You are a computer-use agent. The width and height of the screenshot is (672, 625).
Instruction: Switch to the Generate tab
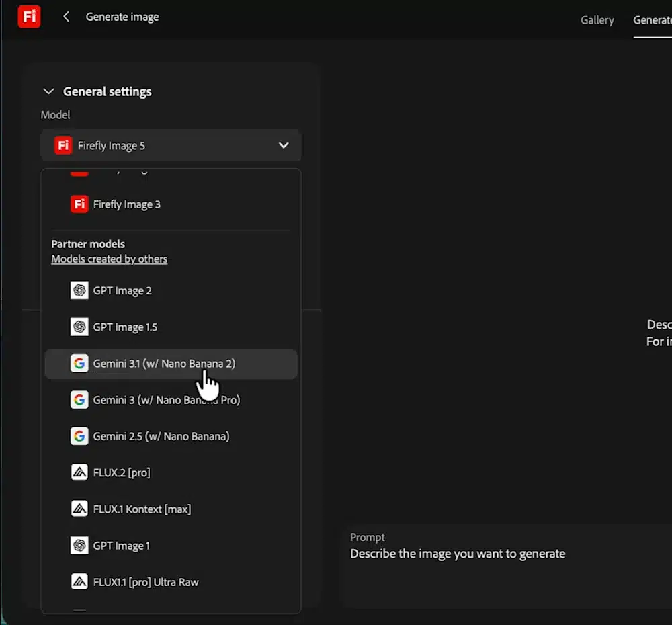pos(653,20)
